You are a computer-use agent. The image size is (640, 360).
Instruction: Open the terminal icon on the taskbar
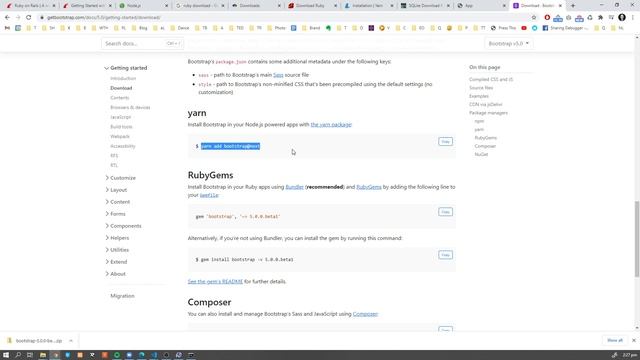(x=191, y=355)
